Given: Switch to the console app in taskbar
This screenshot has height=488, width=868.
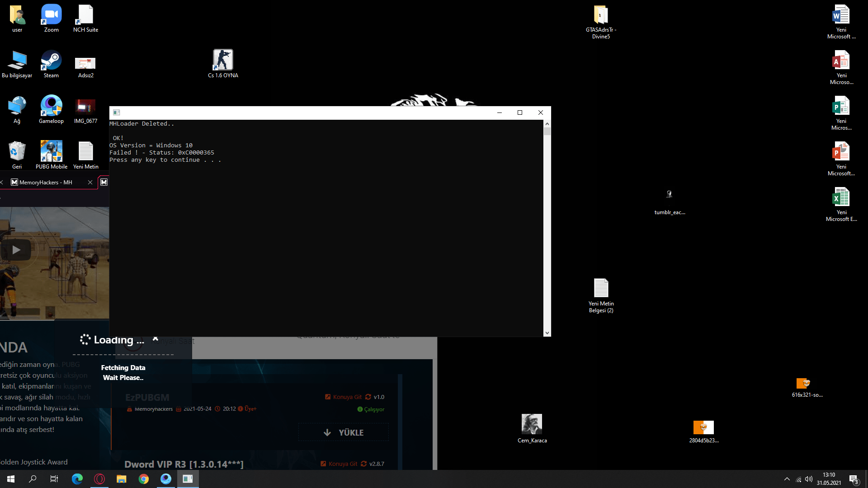Looking at the screenshot, I should [188, 479].
